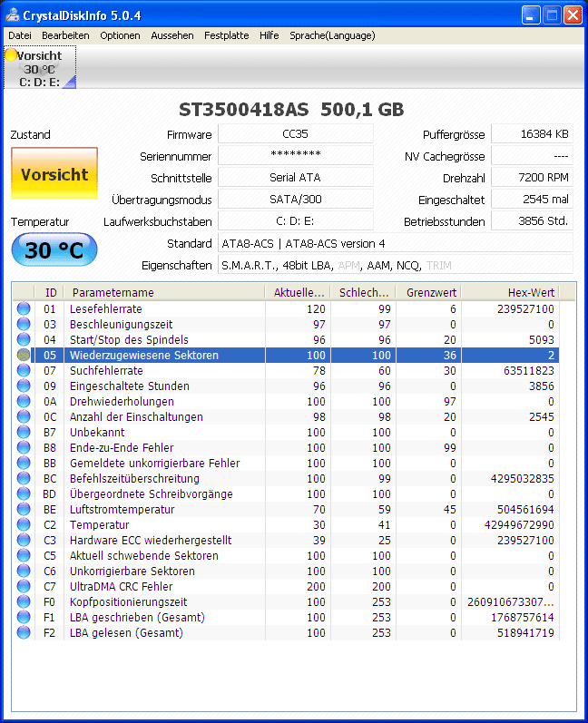Click the Hex-Wert column header
This screenshot has width=588, height=723.
pos(510,292)
